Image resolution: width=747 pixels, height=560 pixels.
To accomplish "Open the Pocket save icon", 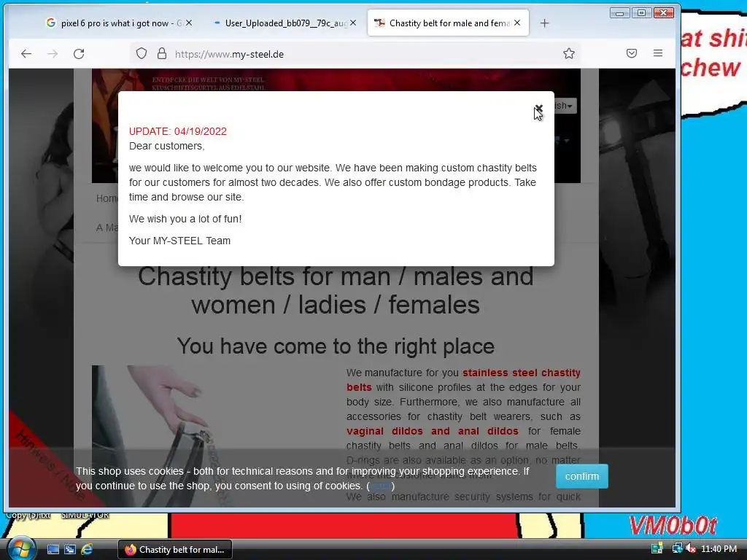I will click(632, 53).
